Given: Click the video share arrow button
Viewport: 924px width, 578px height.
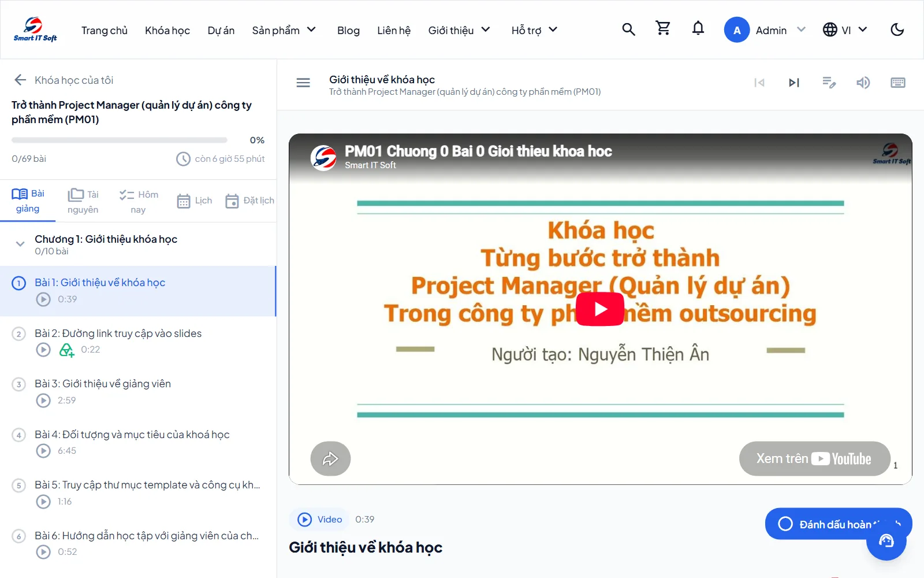Looking at the screenshot, I should tap(330, 459).
